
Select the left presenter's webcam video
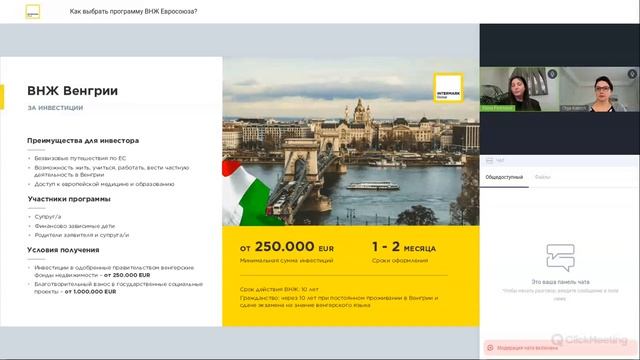[x=519, y=89]
